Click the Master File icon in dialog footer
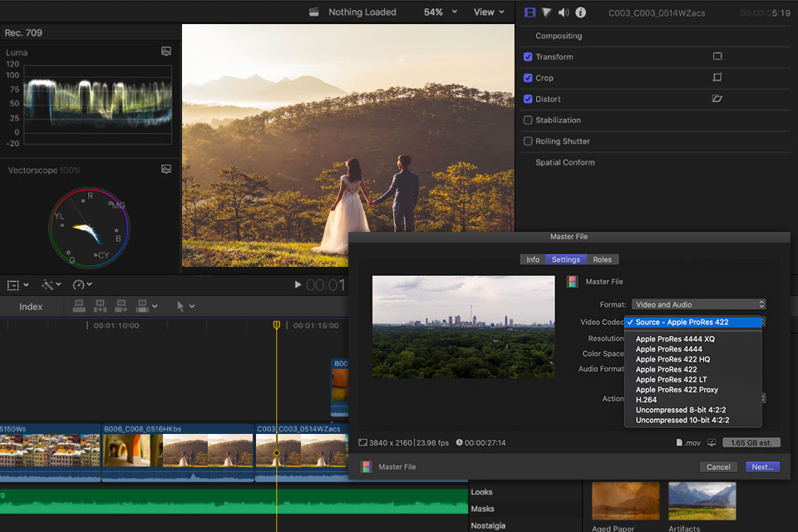The image size is (798, 532). pos(366,467)
